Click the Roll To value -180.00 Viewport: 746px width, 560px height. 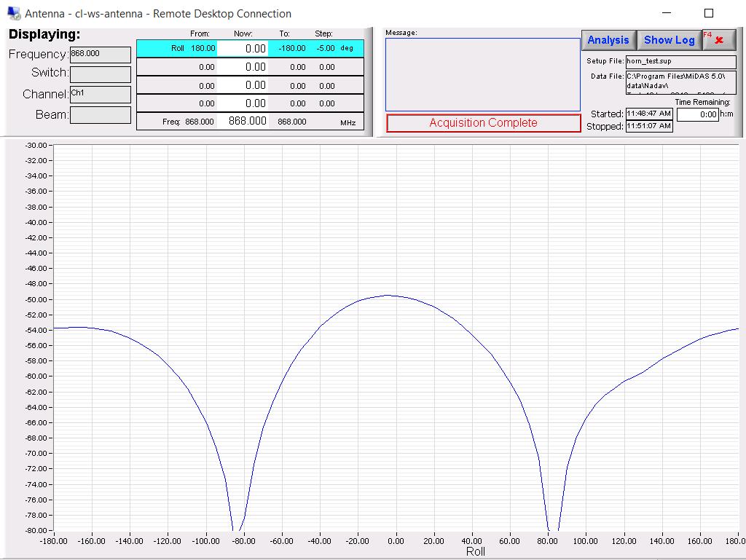coord(291,48)
